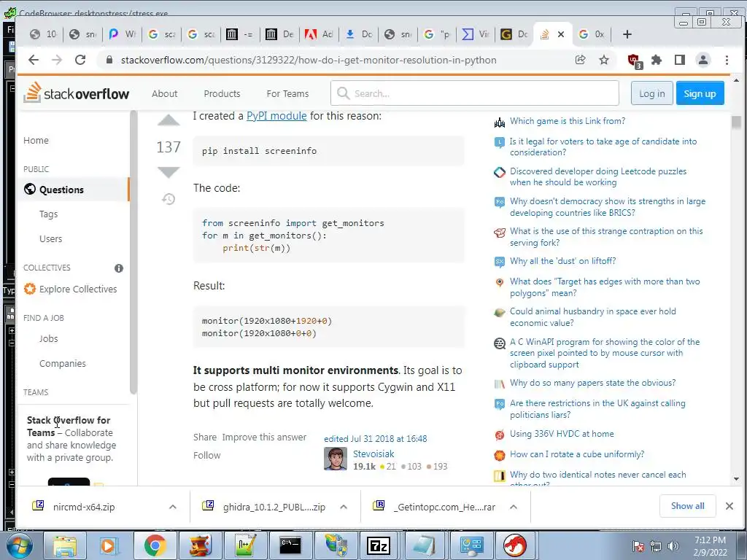Click Share under the answer
The image size is (747, 560).
tap(205, 437)
